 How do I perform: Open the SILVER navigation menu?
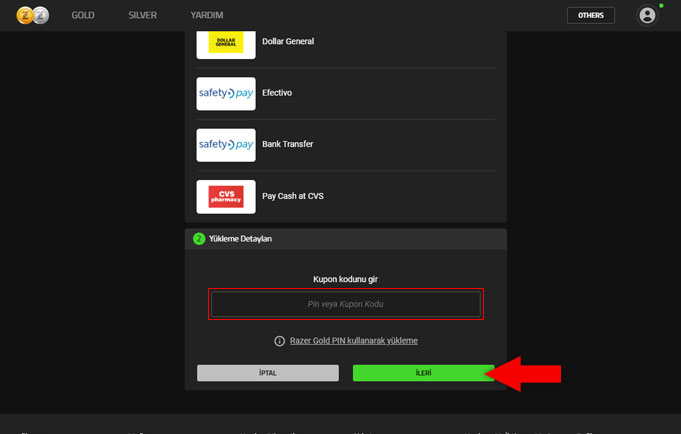pyautogui.click(x=142, y=16)
